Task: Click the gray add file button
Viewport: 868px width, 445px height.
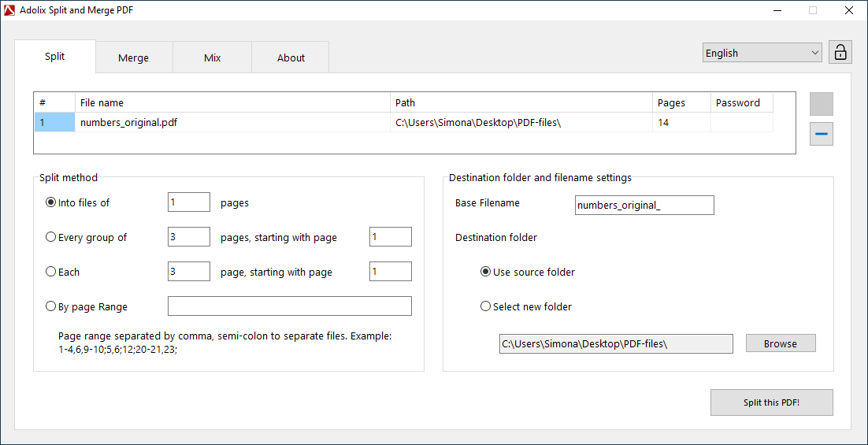Action: tap(822, 104)
